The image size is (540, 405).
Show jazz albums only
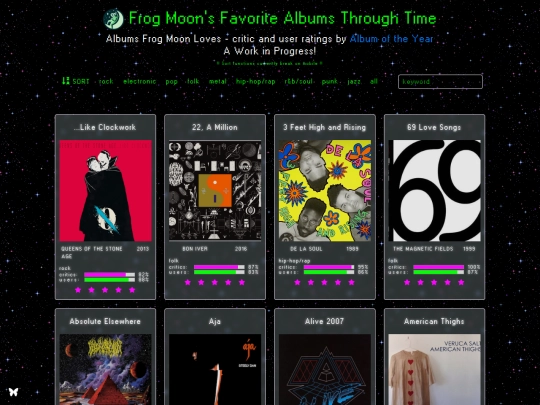pyautogui.click(x=354, y=82)
